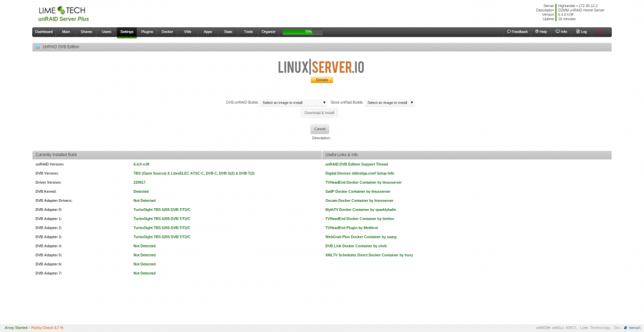Image resolution: width=644 pixels, height=332 pixels.
Task: Click the Download & Install button
Action: point(319,113)
